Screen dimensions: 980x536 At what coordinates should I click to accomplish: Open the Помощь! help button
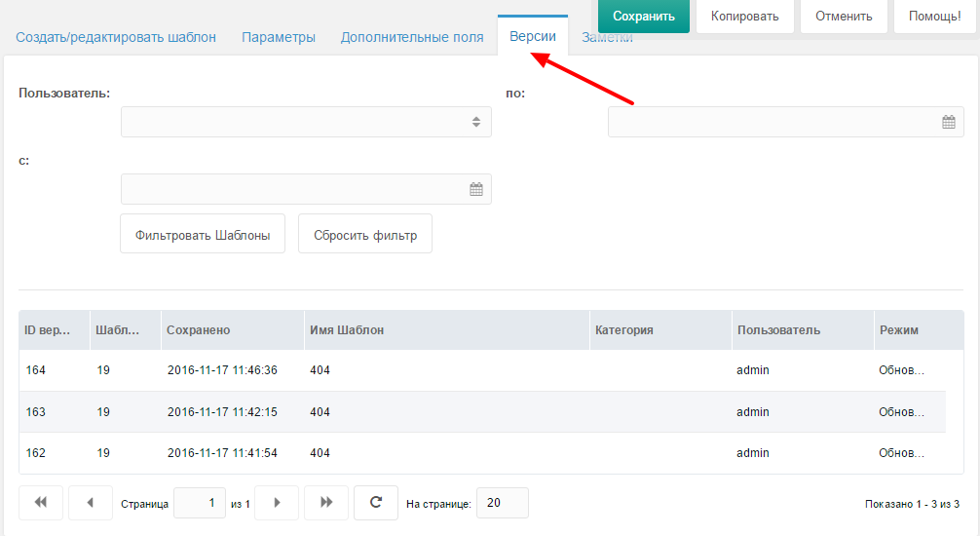tap(934, 17)
